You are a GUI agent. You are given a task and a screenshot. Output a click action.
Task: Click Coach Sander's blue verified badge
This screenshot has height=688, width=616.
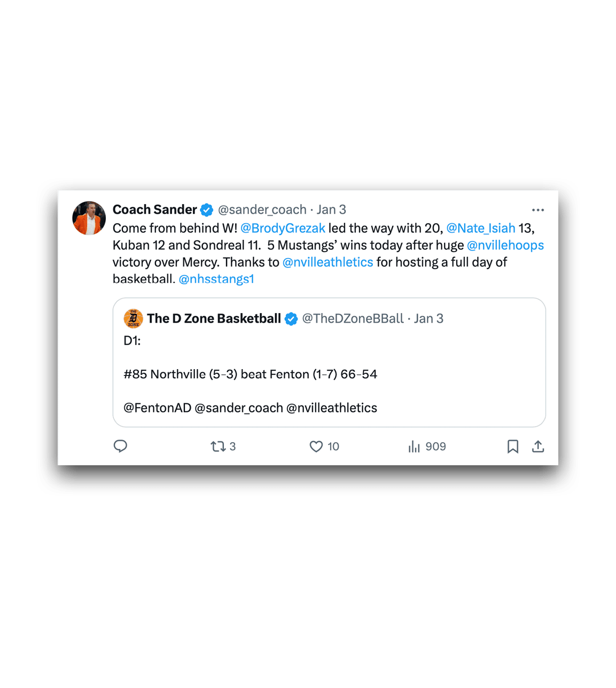tap(207, 210)
